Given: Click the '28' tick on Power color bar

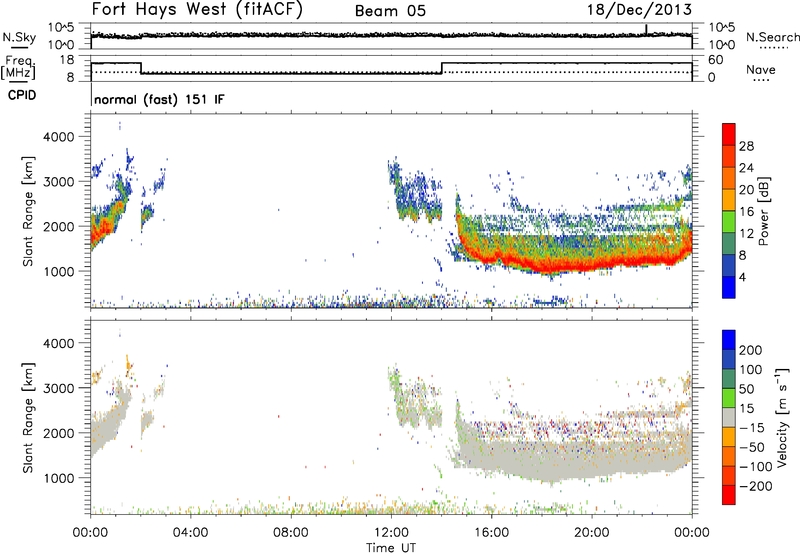Looking at the screenshot, I should (x=746, y=146).
